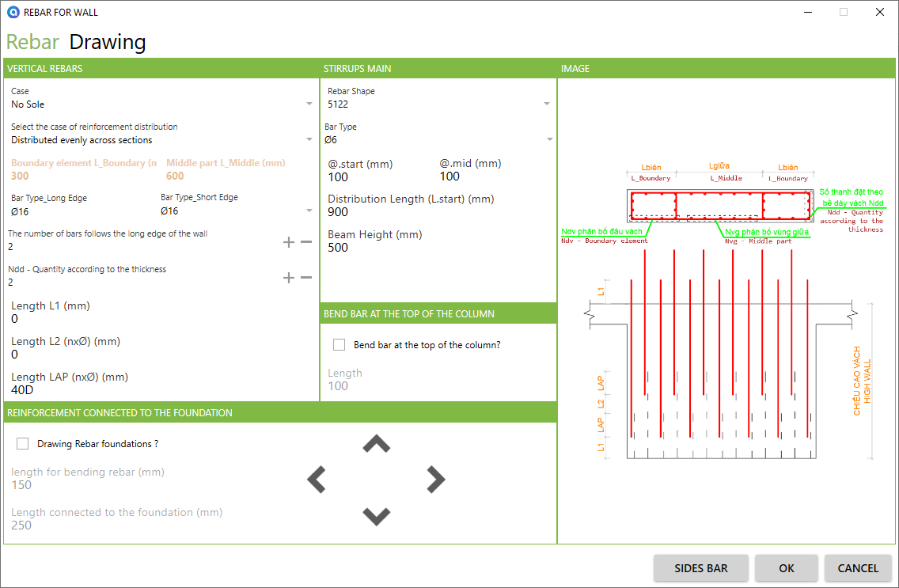Click the down arrow navigation icon

(x=376, y=516)
